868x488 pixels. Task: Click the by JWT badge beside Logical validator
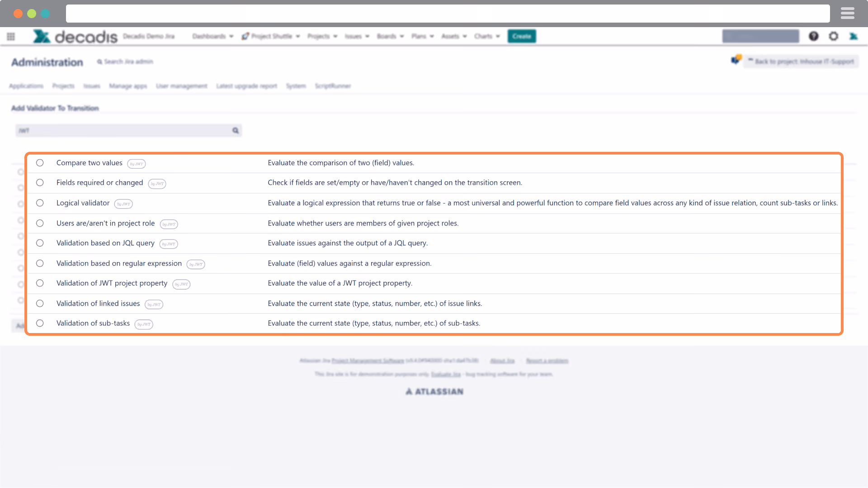(x=123, y=204)
